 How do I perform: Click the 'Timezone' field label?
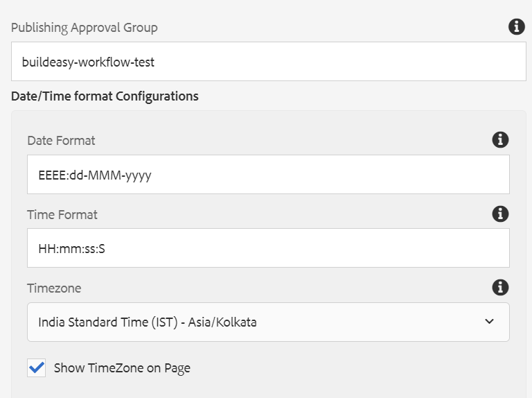[x=54, y=288]
